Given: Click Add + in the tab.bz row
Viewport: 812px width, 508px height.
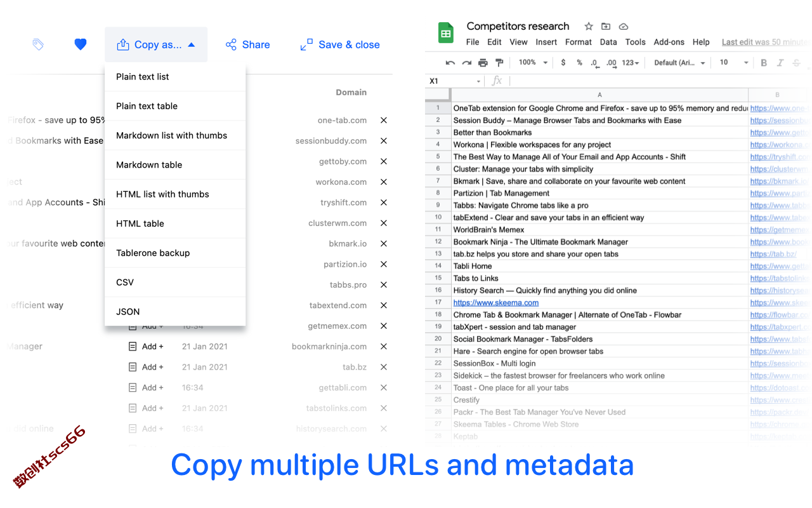Looking at the screenshot, I should pos(147,367).
